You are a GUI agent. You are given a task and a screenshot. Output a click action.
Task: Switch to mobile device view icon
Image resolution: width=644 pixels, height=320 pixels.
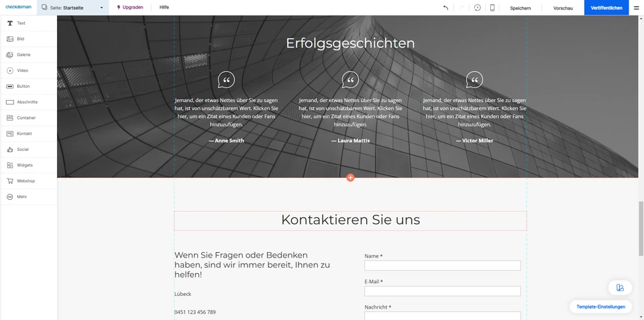pyautogui.click(x=492, y=7)
